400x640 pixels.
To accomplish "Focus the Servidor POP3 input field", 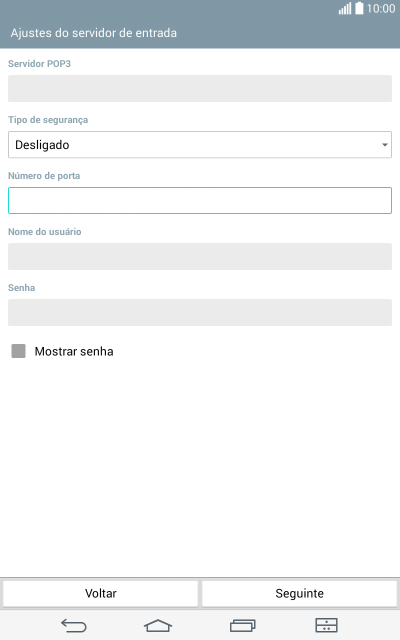I will coord(200,89).
